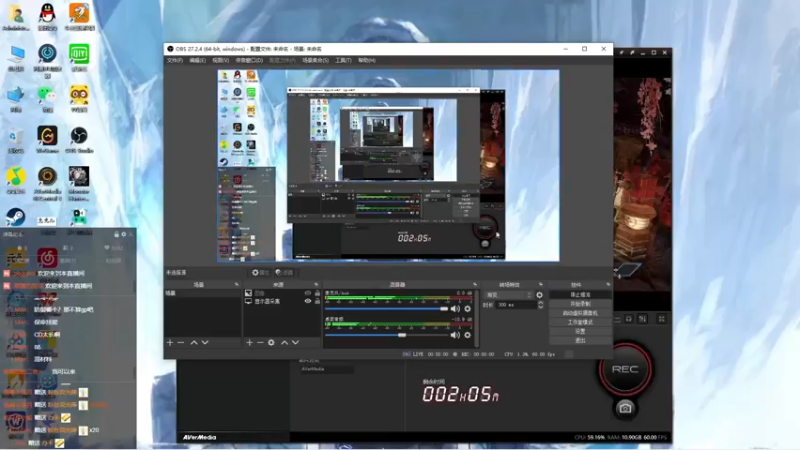Mute the 桌面音频 desktop audio channel

(455, 335)
